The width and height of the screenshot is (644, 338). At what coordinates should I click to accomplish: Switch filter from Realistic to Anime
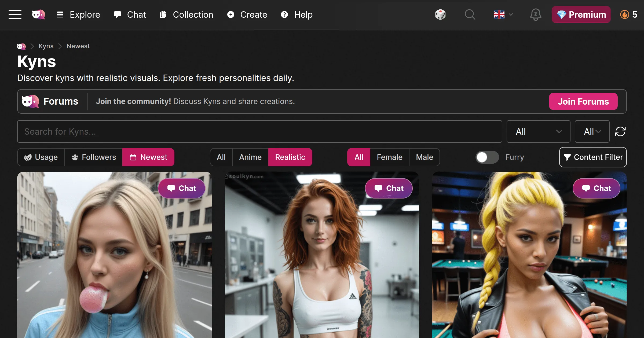pyautogui.click(x=250, y=157)
